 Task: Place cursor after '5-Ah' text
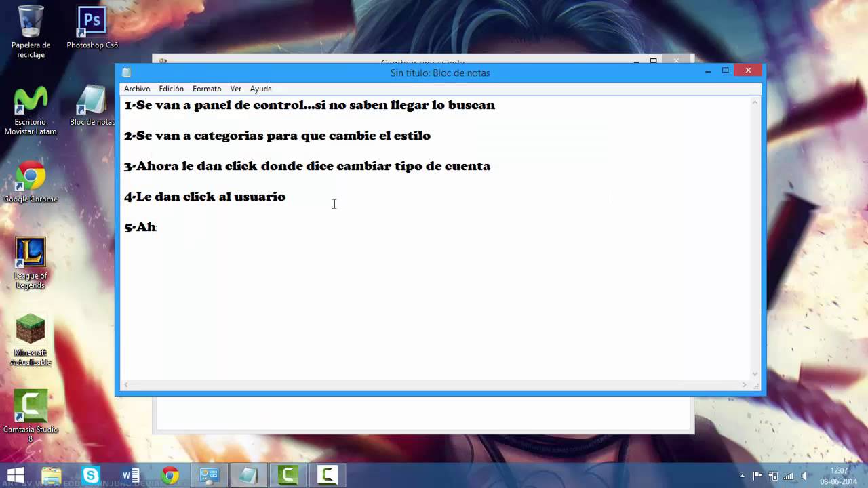157,227
